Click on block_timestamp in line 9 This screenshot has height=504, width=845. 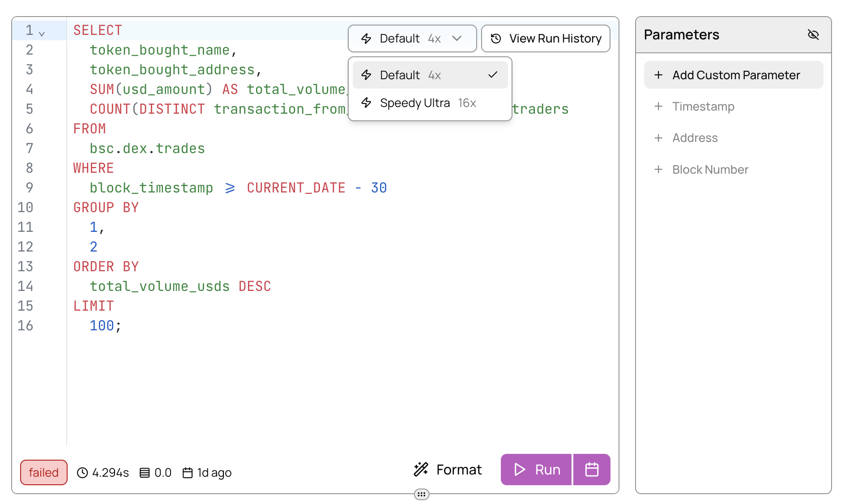[x=151, y=188]
